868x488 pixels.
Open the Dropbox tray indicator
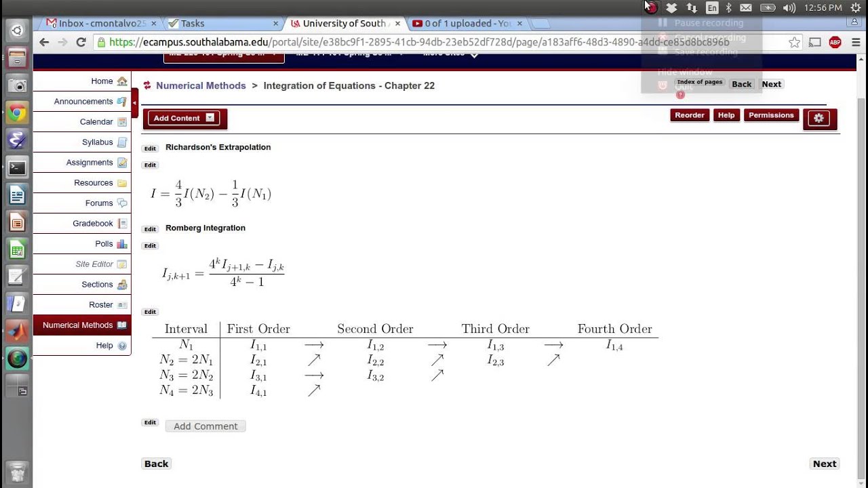[671, 7]
